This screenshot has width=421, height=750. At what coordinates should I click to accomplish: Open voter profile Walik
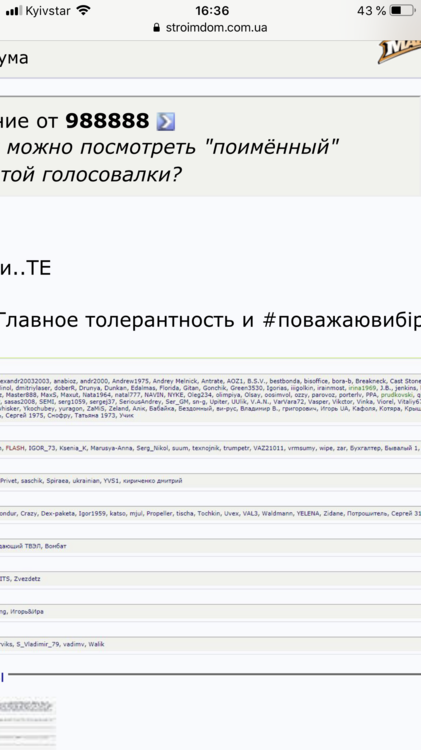point(96,644)
